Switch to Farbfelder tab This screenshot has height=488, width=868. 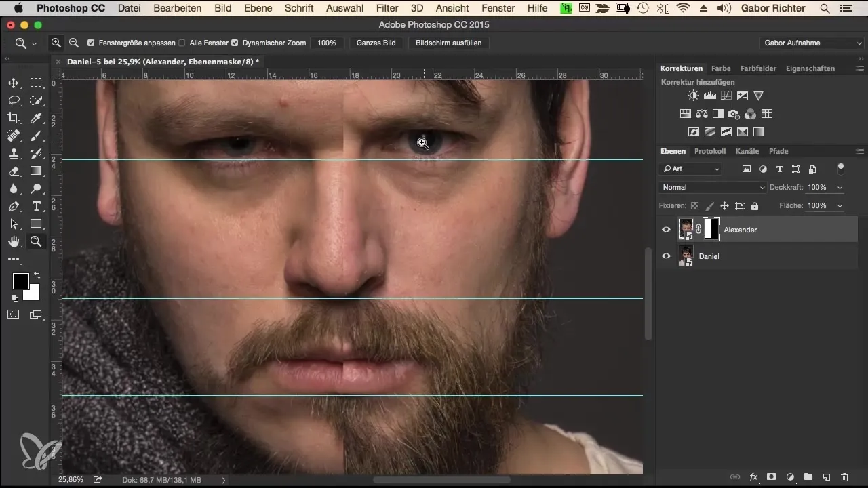coord(758,68)
